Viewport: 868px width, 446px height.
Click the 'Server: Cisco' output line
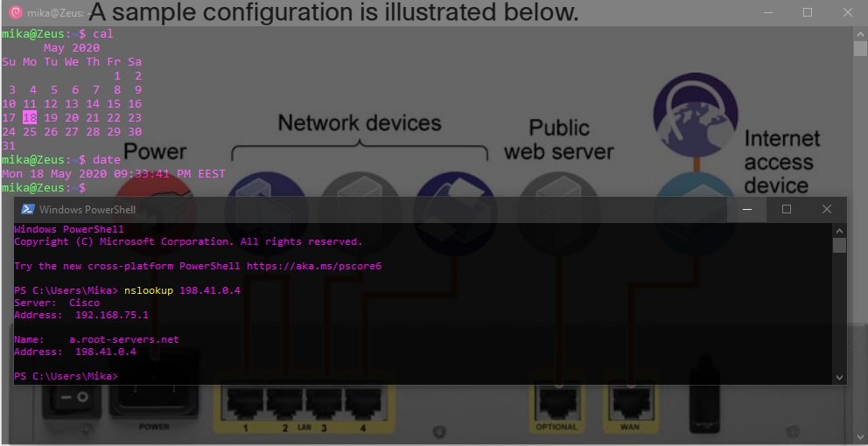tap(57, 303)
